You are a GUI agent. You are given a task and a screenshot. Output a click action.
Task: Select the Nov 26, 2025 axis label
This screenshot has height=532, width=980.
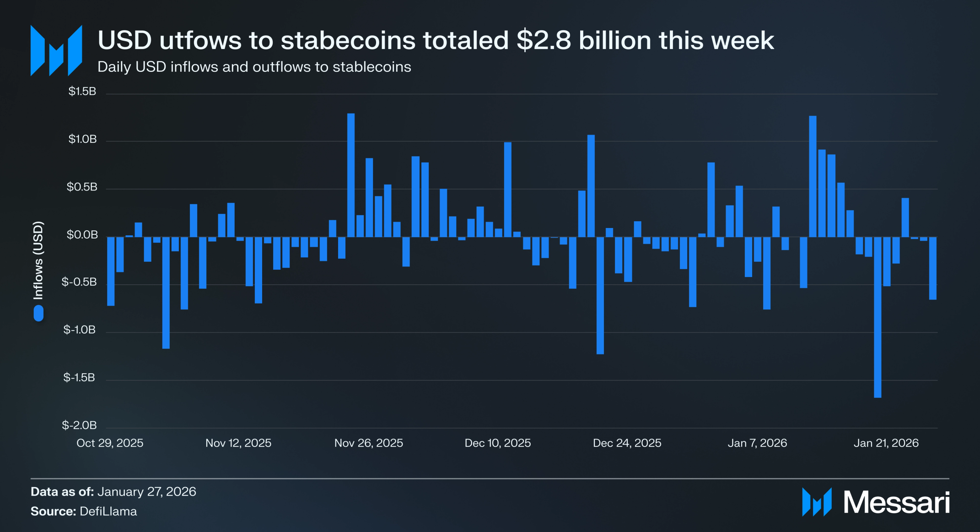[369, 443]
